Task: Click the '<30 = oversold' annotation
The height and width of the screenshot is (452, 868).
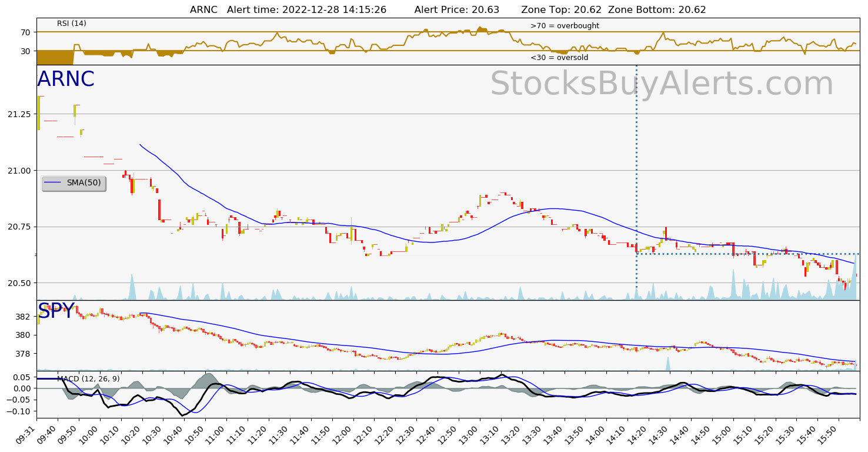Action: coord(559,58)
